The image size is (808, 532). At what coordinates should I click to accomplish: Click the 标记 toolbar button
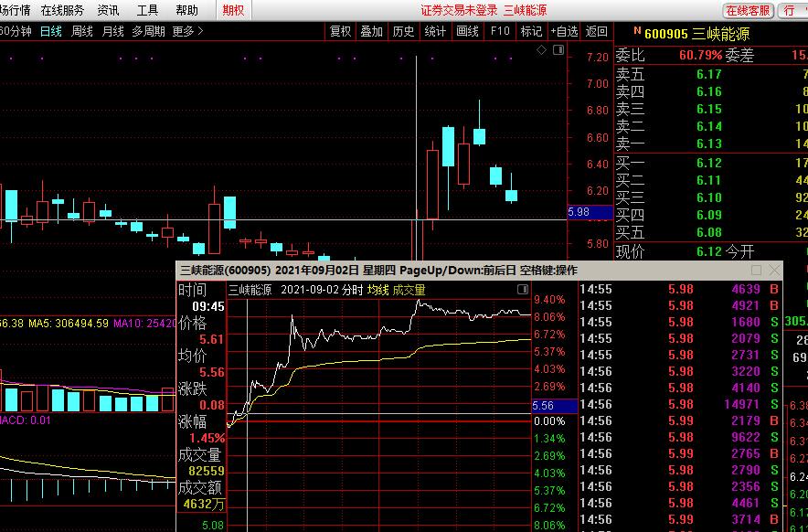click(531, 31)
